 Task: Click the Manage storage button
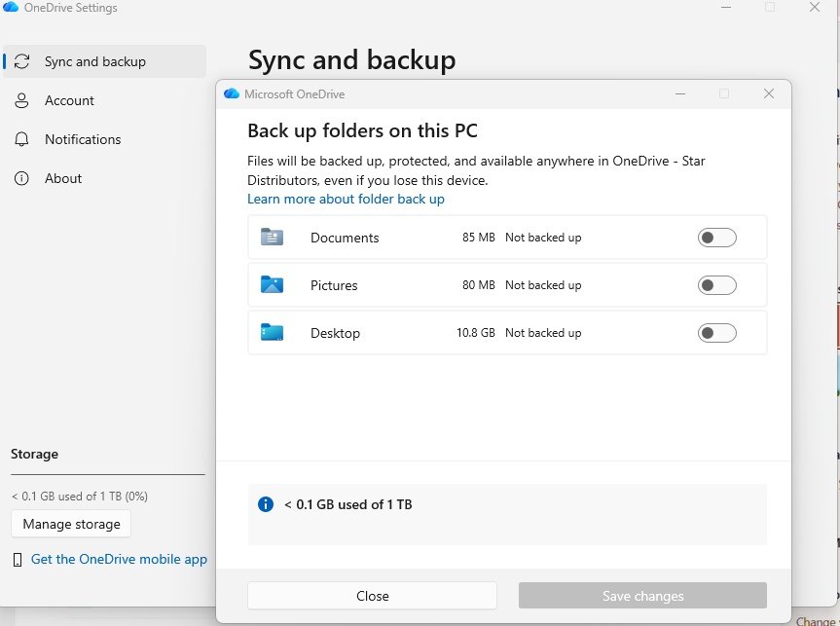click(71, 524)
